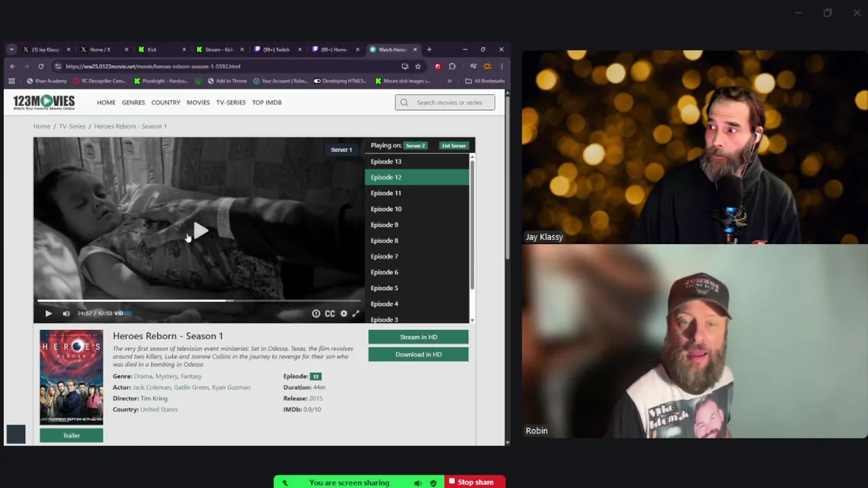Select Episode 6 from the list
The width and height of the screenshot is (868, 488).
click(417, 272)
